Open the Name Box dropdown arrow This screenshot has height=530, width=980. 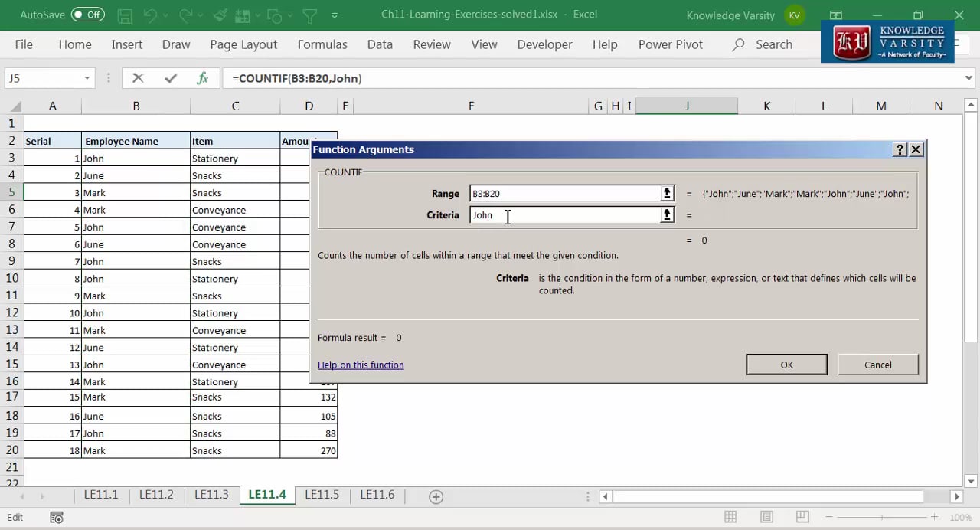pyautogui.click(x=87, y=78)
